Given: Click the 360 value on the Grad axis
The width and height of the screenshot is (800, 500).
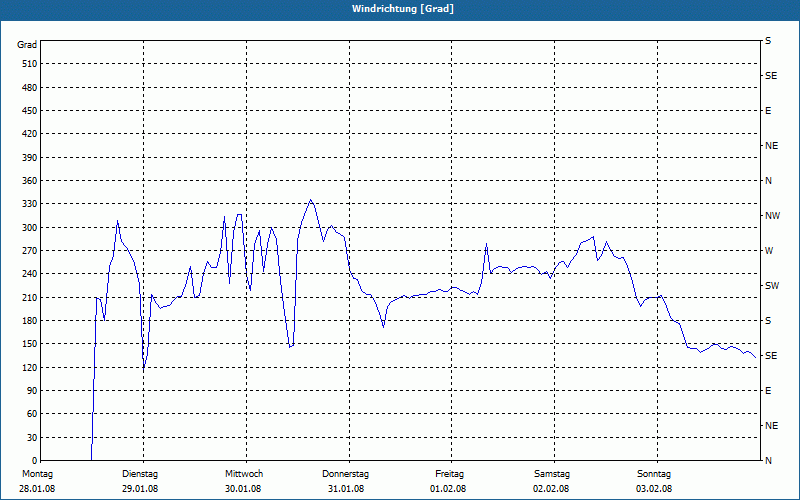Looking at the screenshot, I should coord(30,181).
